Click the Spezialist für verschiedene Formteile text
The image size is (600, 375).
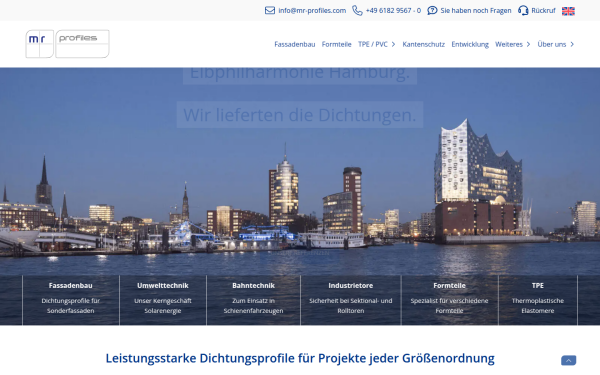(450, 306)
